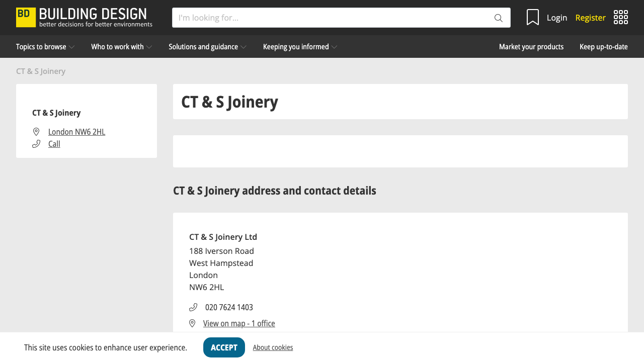Click the BD Building Design logo

click(84, 17)
